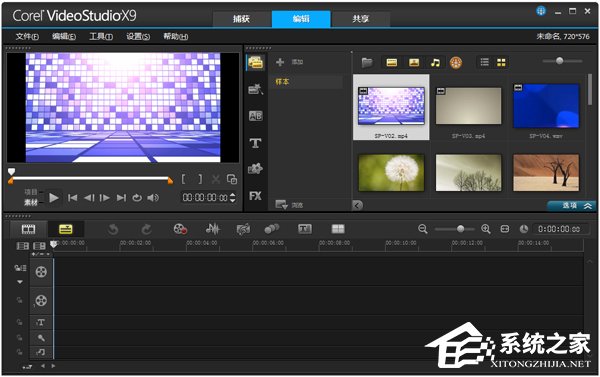The image size is (600, 377).
Task: Zoom out the timeline
Action: coord(423,229)
